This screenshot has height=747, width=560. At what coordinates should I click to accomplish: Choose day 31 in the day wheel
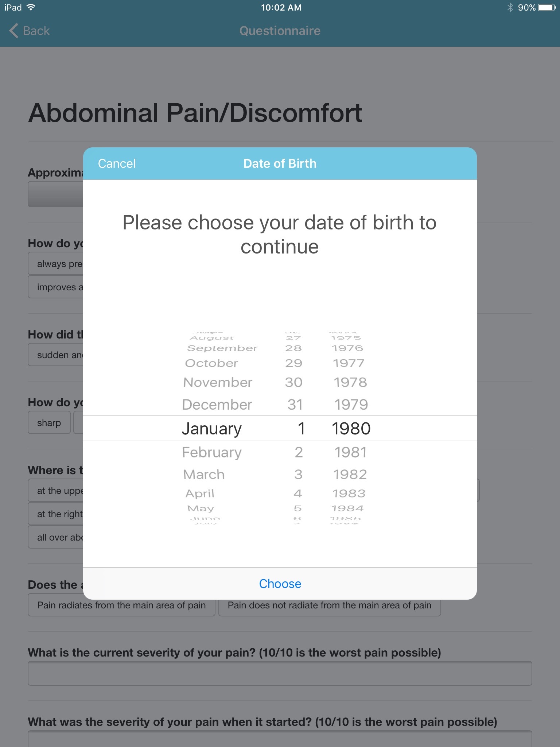point(295,405)
